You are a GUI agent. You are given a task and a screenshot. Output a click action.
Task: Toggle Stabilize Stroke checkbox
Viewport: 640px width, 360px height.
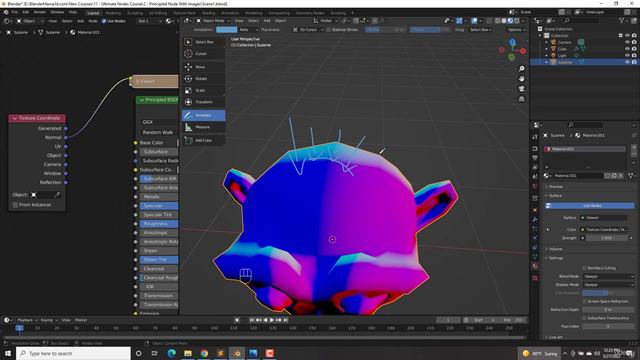329,30
